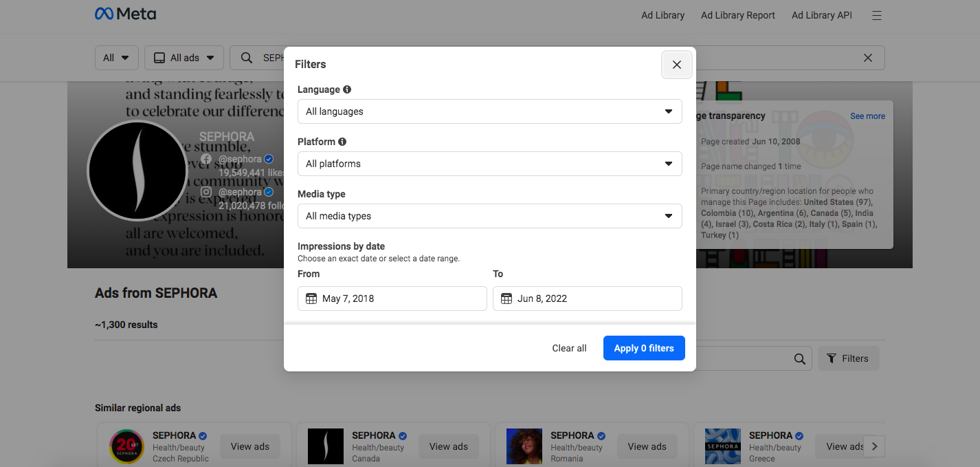The image size is (980, 467).
Task: Open the hamburger menu icon
Action: (x=876, y=15)
